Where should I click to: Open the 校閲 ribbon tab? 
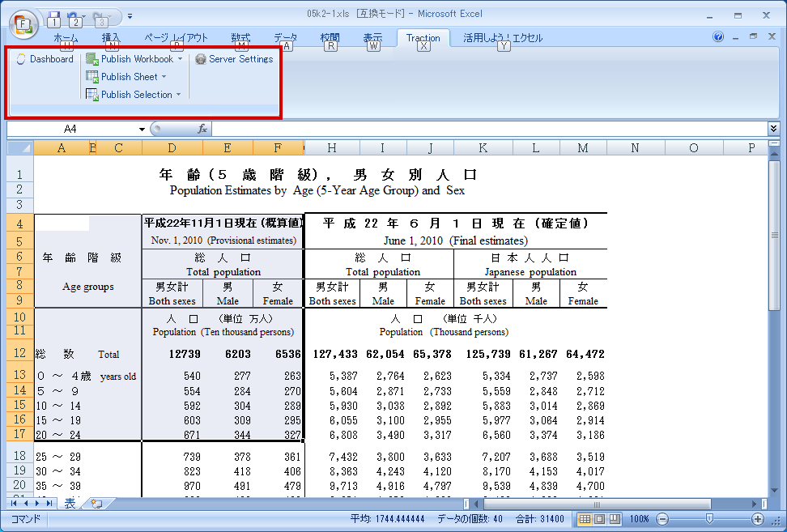pos(330,37)
